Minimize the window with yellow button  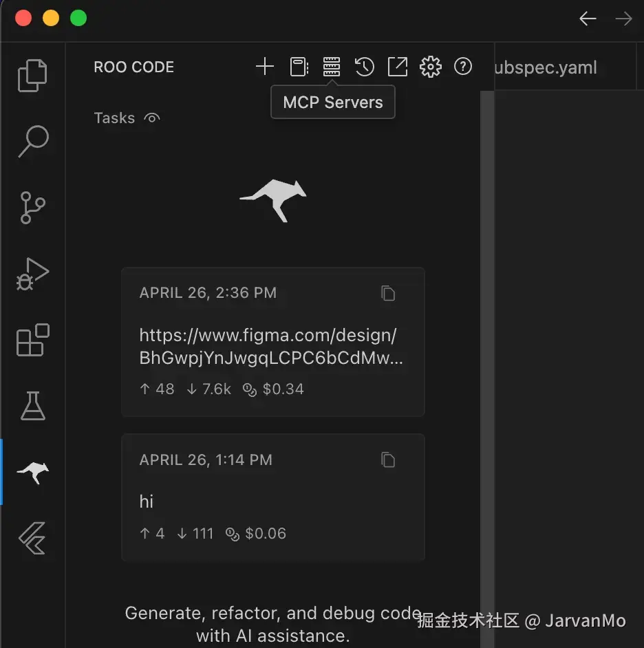51,18
